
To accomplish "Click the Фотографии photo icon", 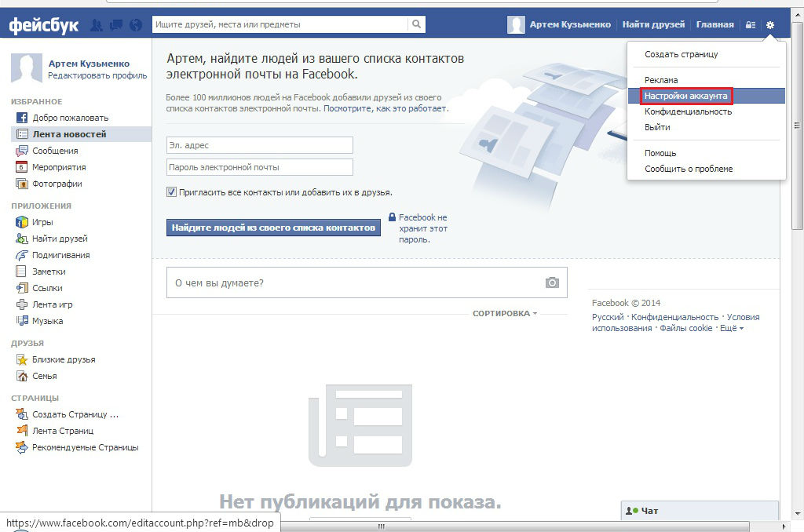I will coord(22,184).
